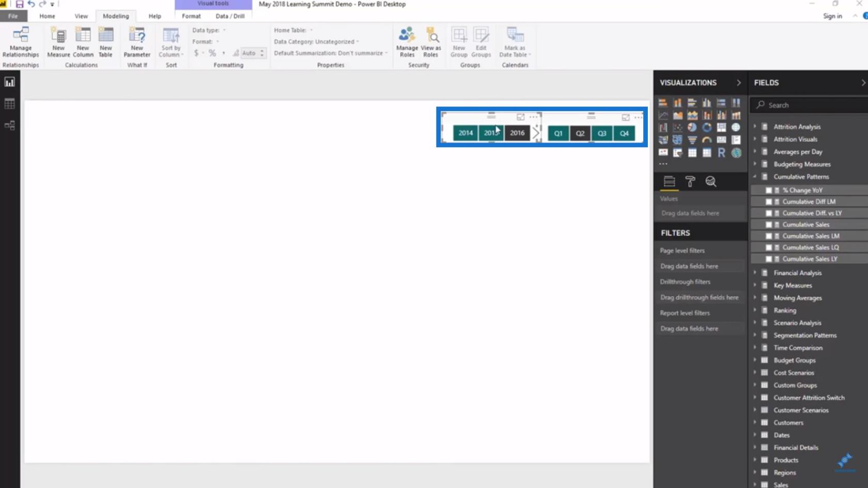Switch to the View ribbon tab
This screenshot has height=488, width=868.
click(81, 16)
